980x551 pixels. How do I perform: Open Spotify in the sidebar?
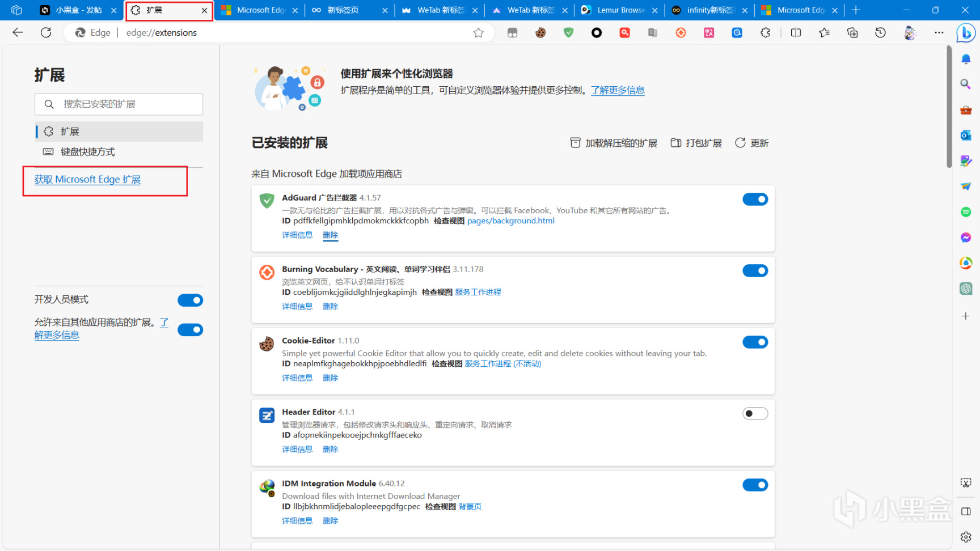coord(966,212)
